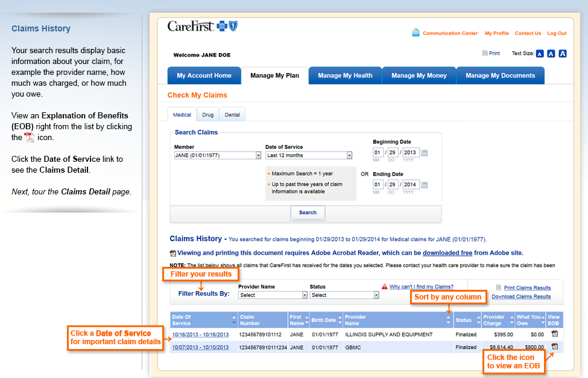The image size is (588, 378).
Task: Open claim dated 10/07/2013 - 10/10/2013
Action: (200, 347)
